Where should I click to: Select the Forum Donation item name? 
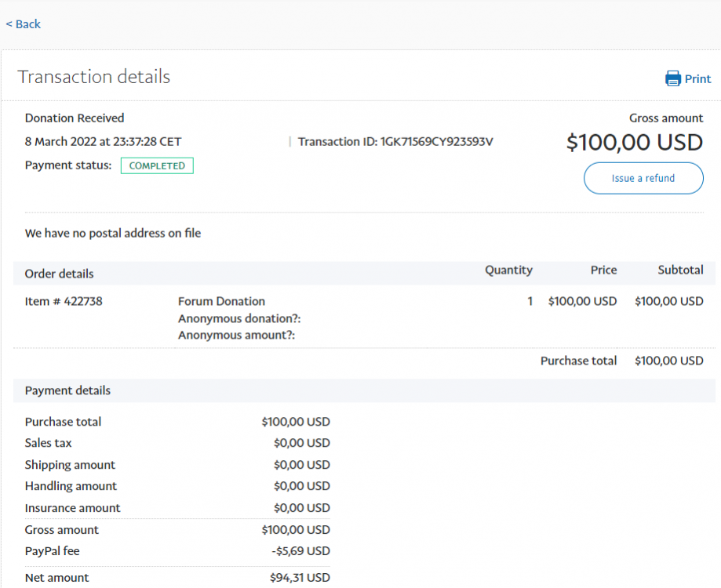coord(222,301)
